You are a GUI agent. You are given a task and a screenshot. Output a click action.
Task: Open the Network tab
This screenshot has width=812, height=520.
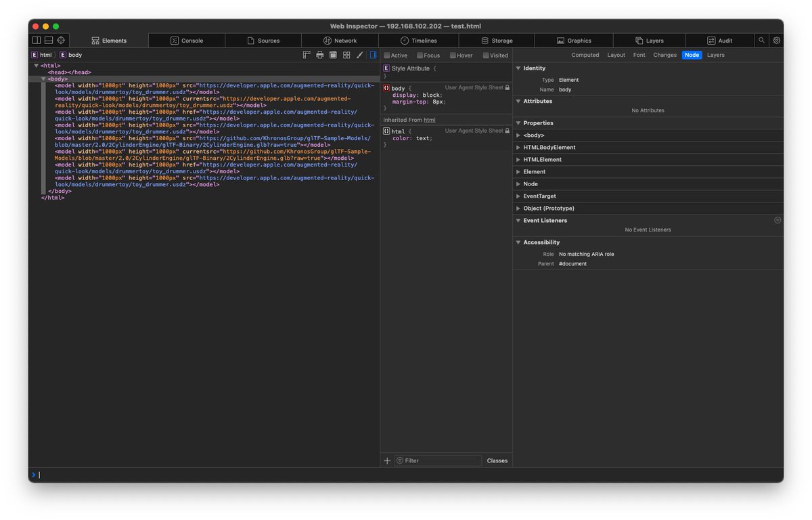(x=340, y=41)
